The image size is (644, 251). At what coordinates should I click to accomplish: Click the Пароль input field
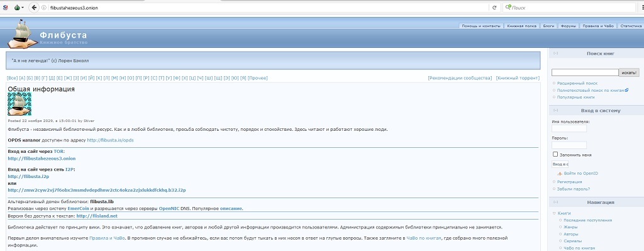[569, 145]
